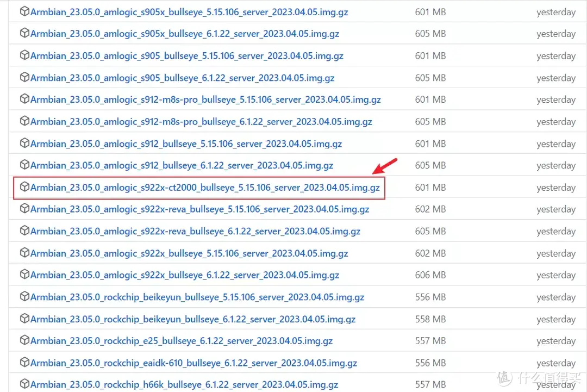Viewport: 587px width, 392px height.
Task: Download amlogic s905x bullseye 6.1.22 image
Action: pyautogui.click(x=185, y=34)
